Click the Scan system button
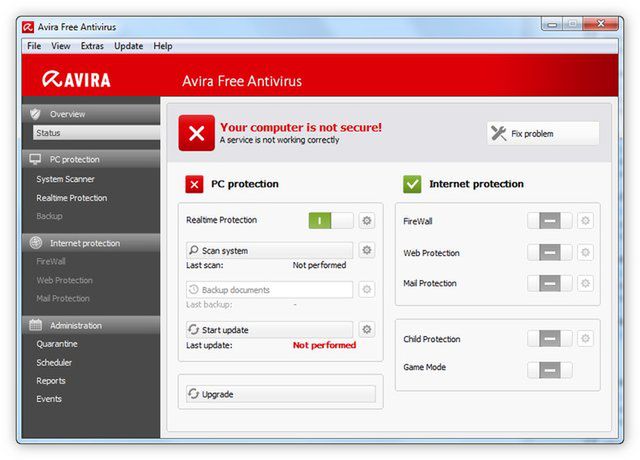This screenshot has width=640, height=460. coord(269,250)
